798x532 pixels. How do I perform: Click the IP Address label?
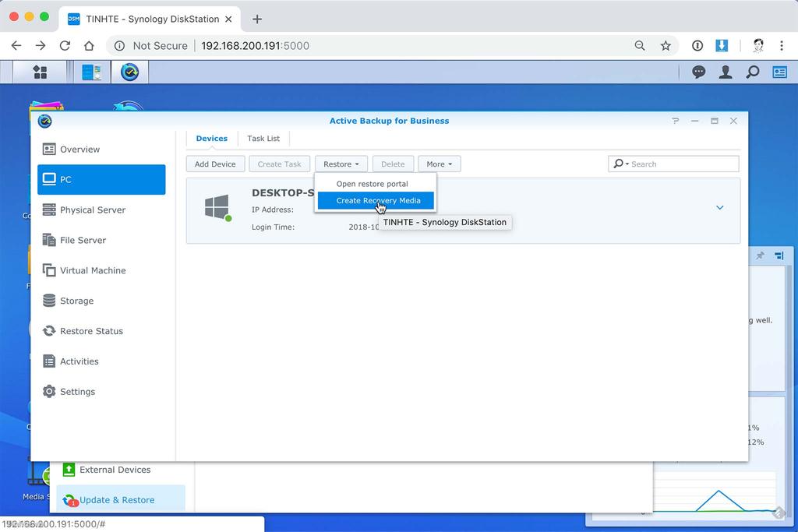pos(272,210)
